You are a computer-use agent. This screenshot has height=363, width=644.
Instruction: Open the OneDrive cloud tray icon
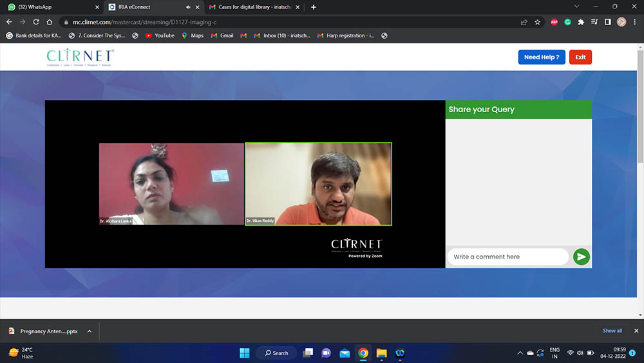[530, 353]
